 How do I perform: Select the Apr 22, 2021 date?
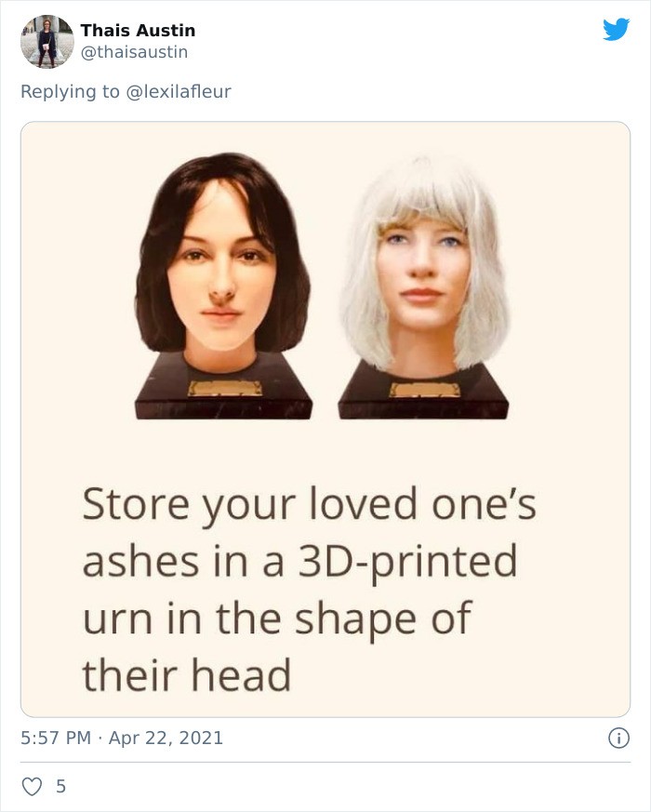pyautogui.click(x=166, y=738)
